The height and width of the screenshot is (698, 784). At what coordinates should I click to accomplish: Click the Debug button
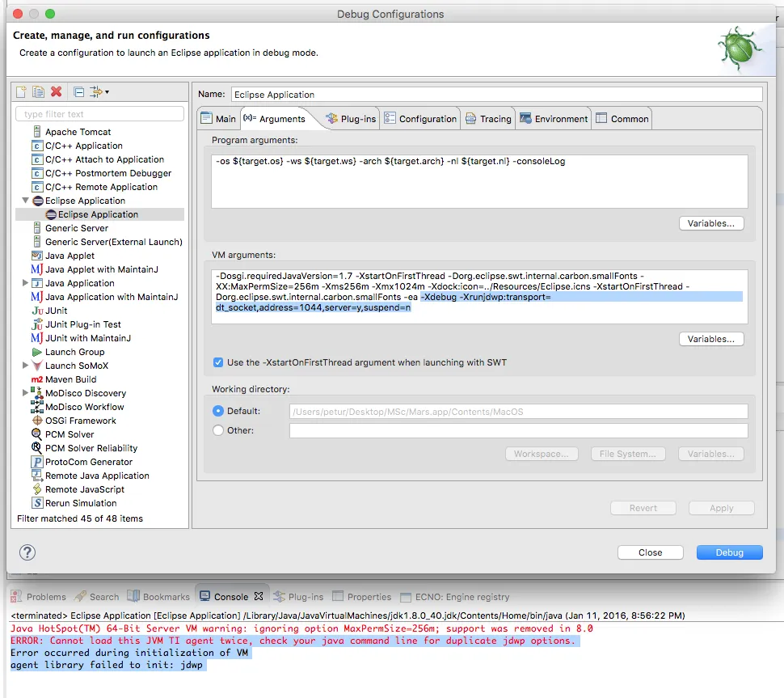tap(730, 552)
